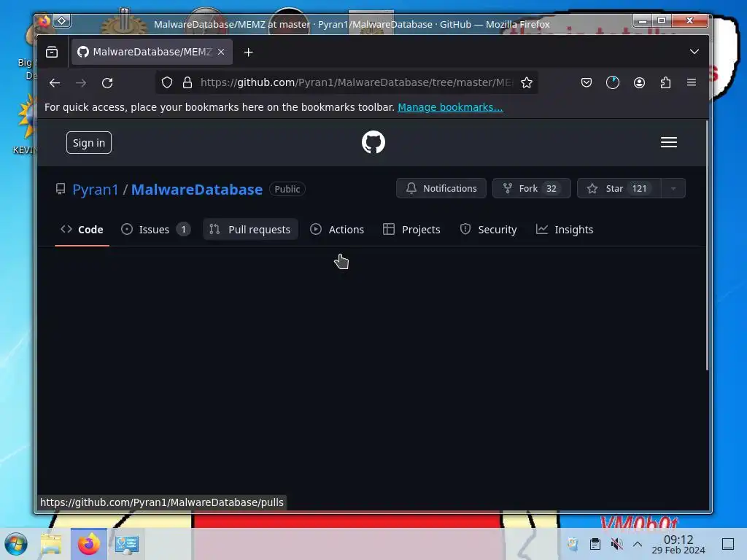The width and height of the screenshot is (747, 560).
Task: Focus the github.com URL address field
Action: coord(356,82)
